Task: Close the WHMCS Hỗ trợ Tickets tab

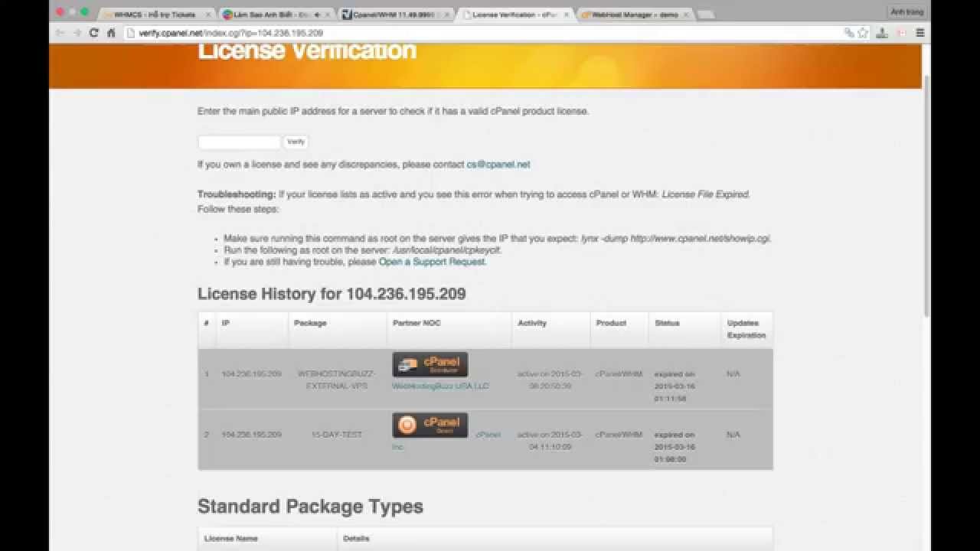Action: [x=207, y=15]
